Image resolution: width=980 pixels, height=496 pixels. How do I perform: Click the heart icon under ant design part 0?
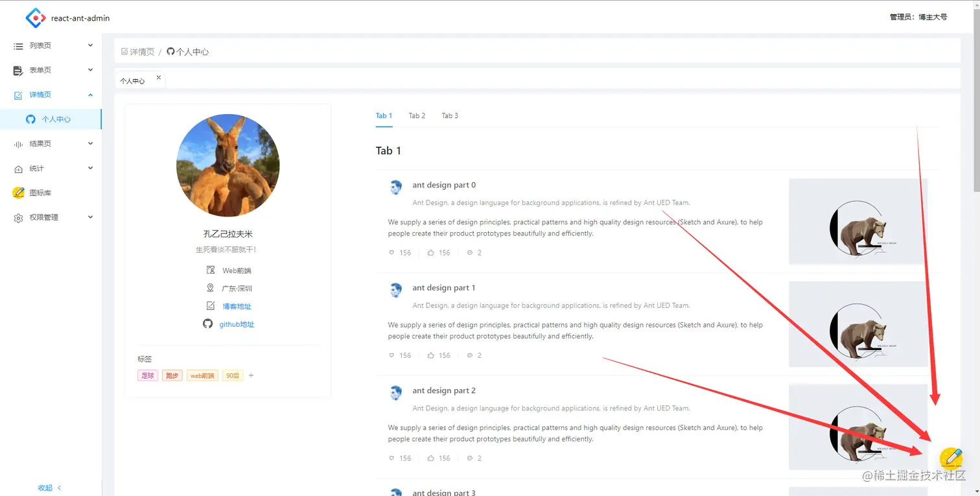point(391,253)
